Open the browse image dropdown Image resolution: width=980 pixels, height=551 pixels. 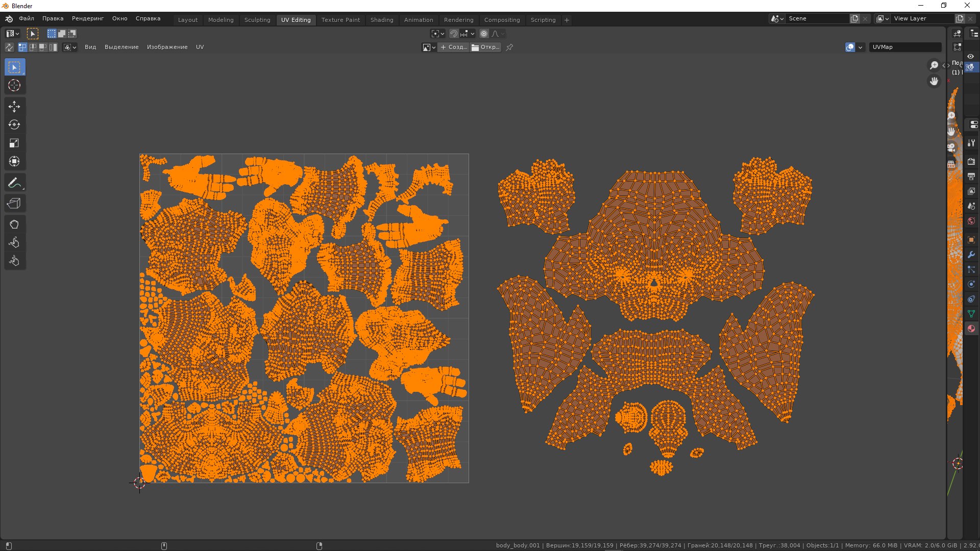pyautogui.click(x=429, y=47)
